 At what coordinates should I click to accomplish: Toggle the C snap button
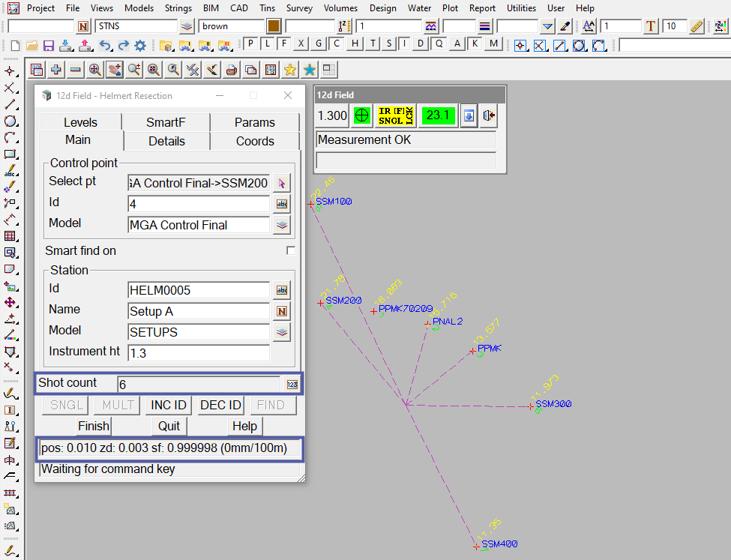337,43
